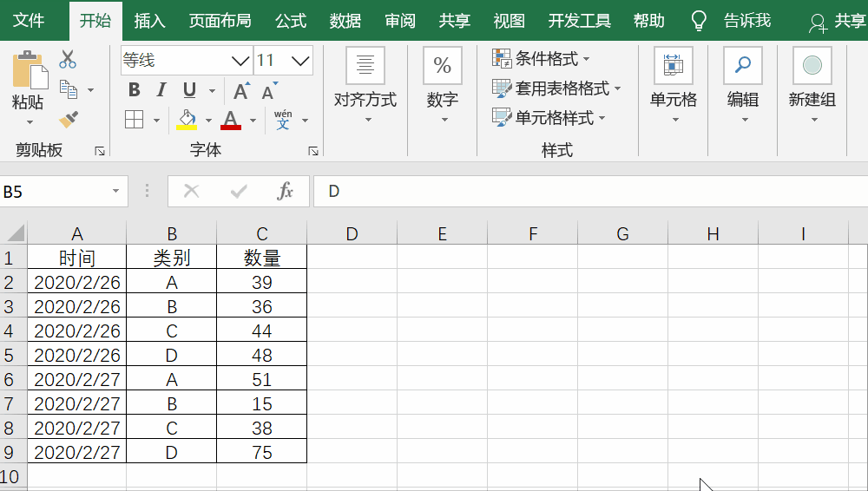This screenshot has width=868, height=491.
Task: Switch to the Formulas (公式) tab
Action: pyautogui.click(x=291, y=21)
